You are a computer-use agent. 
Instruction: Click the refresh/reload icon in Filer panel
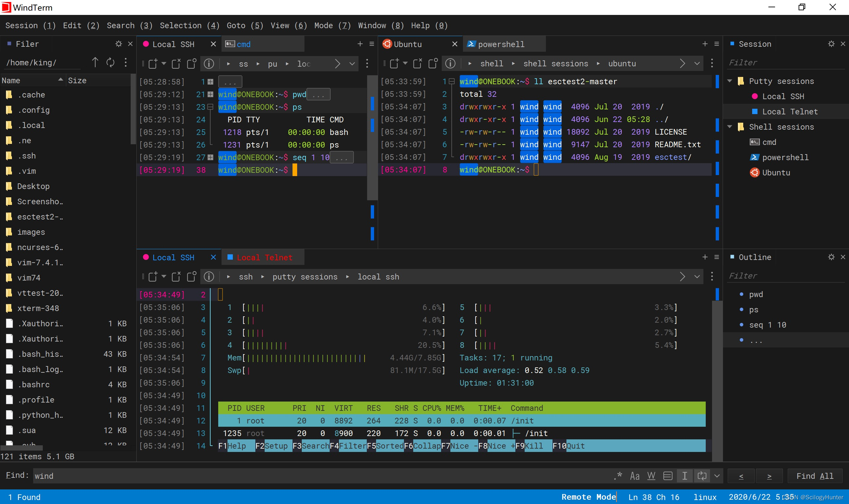pyautogui.click(x=110, y=63)
